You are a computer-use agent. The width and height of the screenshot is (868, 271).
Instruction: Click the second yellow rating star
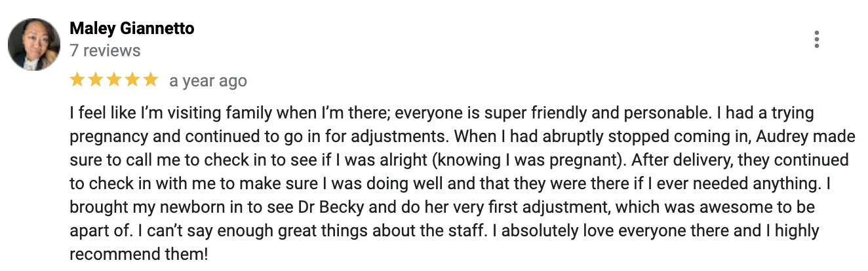pos(96,80)
